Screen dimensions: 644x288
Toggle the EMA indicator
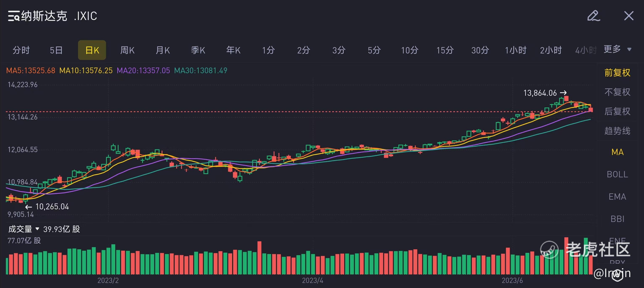tap(618, 196)
